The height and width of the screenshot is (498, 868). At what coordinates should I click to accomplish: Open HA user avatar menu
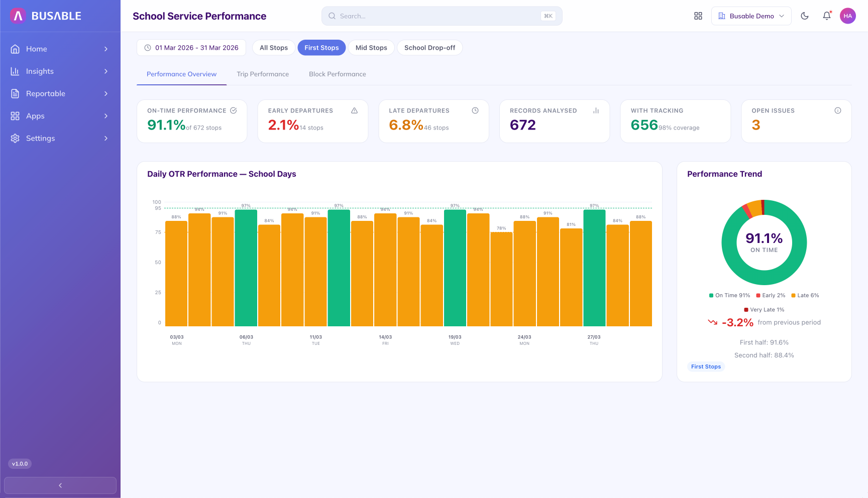tap(848, 16)
